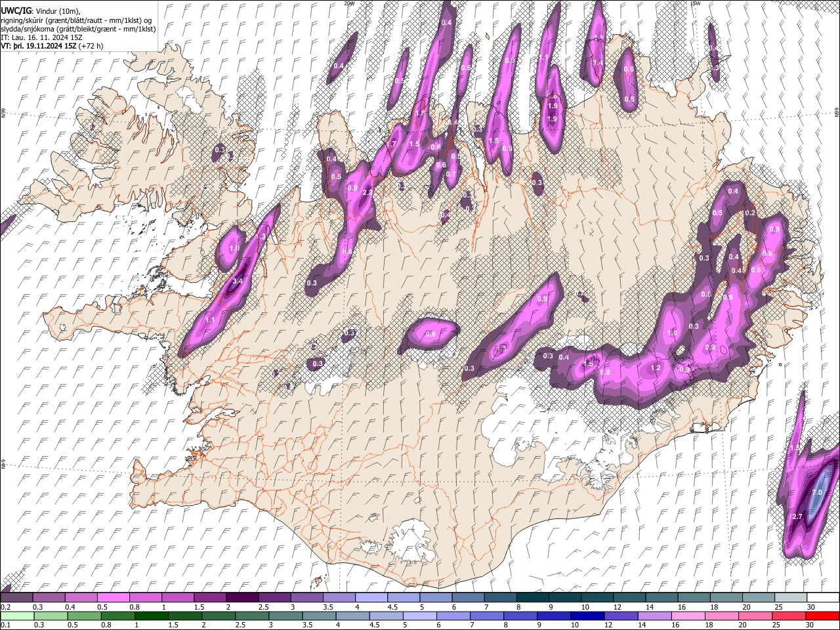The image size is (840, 630).
Task: Click the 1.2 precipitation value in the southeast band
Action: pos(656,368)
